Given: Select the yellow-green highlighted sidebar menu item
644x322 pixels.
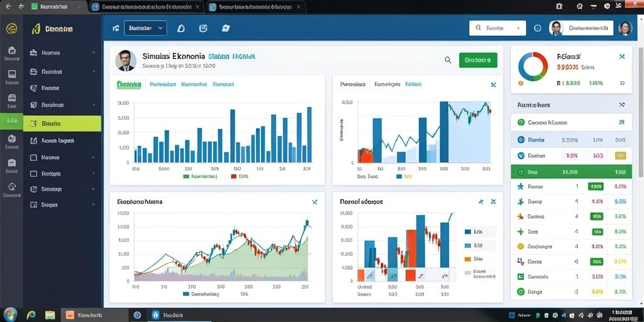Looking at the screenshot, I should click(x=62, y=123).
